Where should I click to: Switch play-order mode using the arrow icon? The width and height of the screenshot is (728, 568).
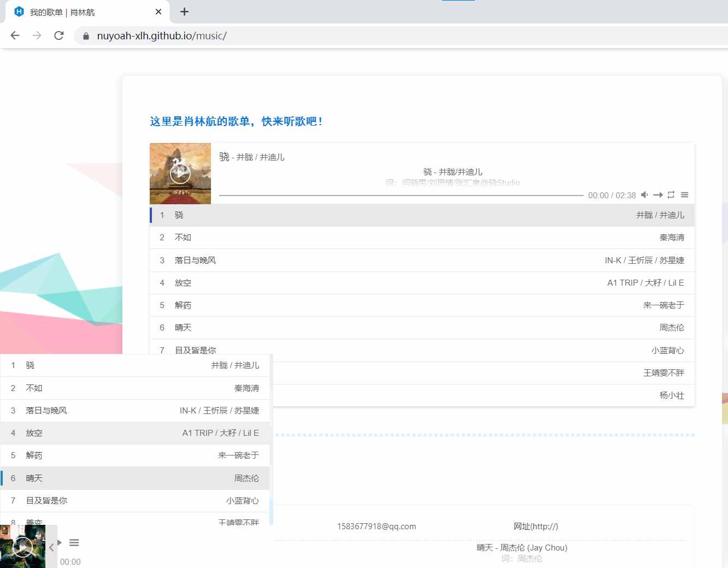[x=658, y=195]
